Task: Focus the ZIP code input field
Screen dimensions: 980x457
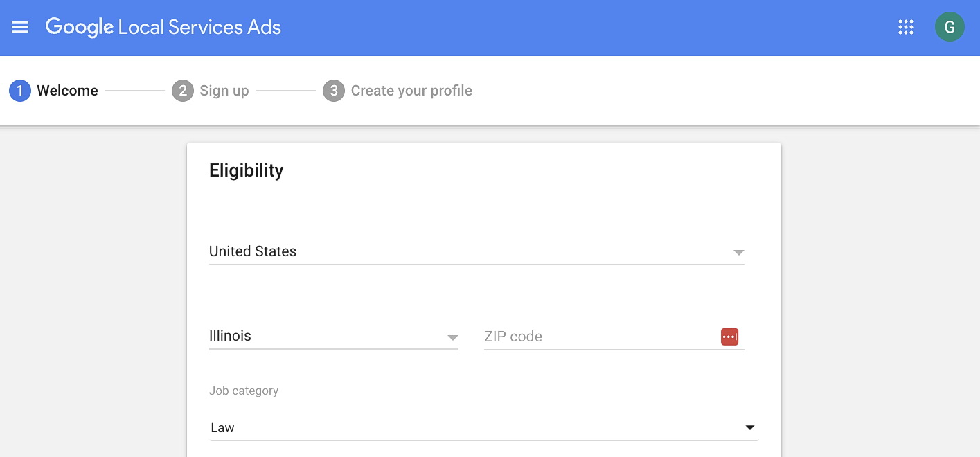Action: tap(596, 337)
